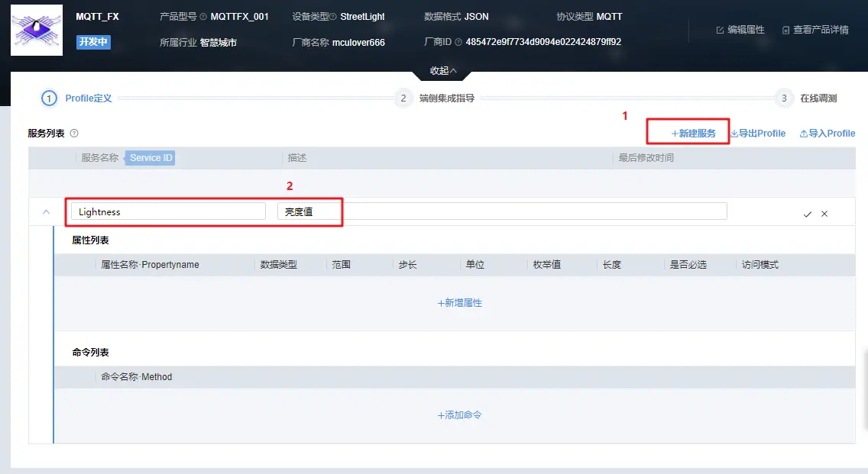
Task: Click the help icon beside 服务列表
Action: [74, 134]
